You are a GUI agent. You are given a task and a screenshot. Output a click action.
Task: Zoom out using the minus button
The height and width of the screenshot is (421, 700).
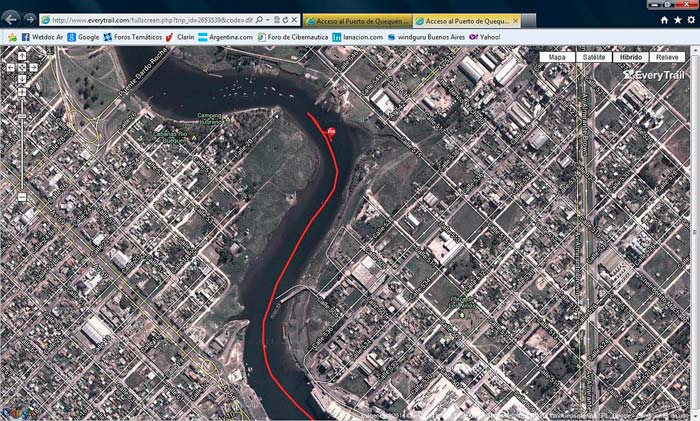pyautogui.click(x=22, y=197)
